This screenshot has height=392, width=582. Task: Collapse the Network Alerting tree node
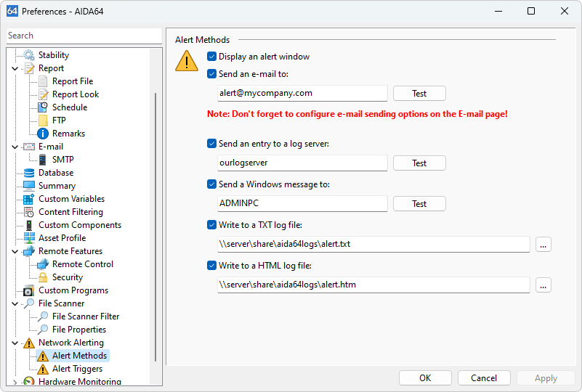click(x=15, y=343)
